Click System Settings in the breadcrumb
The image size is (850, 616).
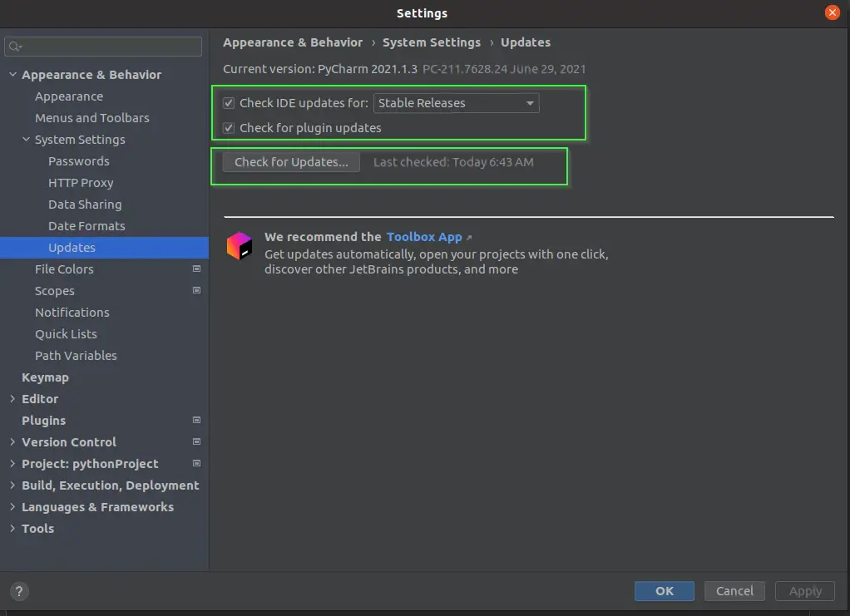(x=432, y=42)
